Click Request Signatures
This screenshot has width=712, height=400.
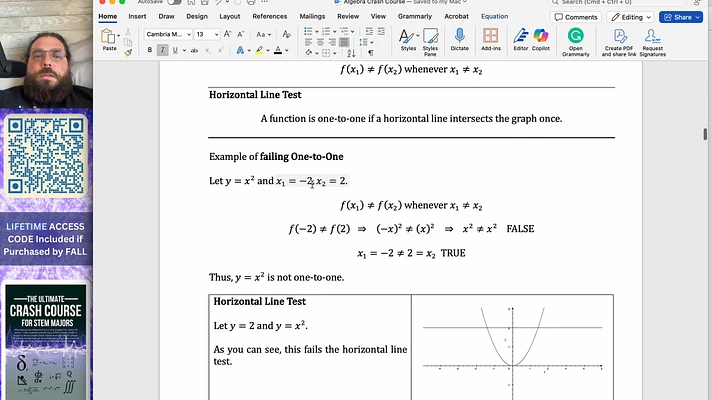click(x=653, y=42)
